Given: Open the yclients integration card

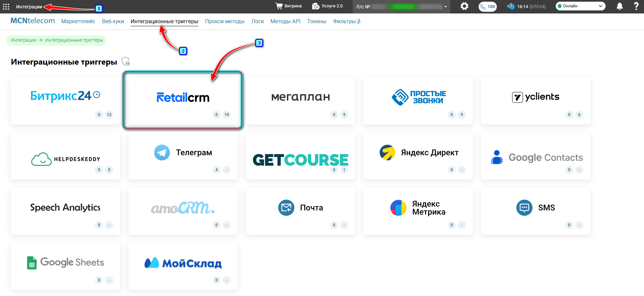Looking at the screenshot, I should click(x=536, y=101).
